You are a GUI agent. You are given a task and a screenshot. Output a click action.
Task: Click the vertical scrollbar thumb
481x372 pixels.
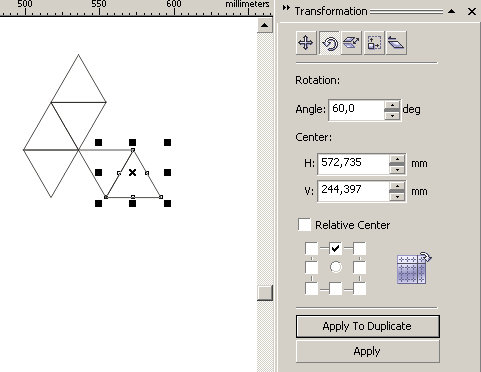265,293
